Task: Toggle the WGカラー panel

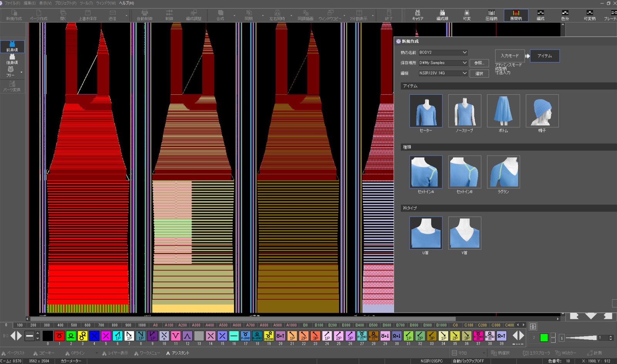Action: pyautogui.click(x=565, y=353)
